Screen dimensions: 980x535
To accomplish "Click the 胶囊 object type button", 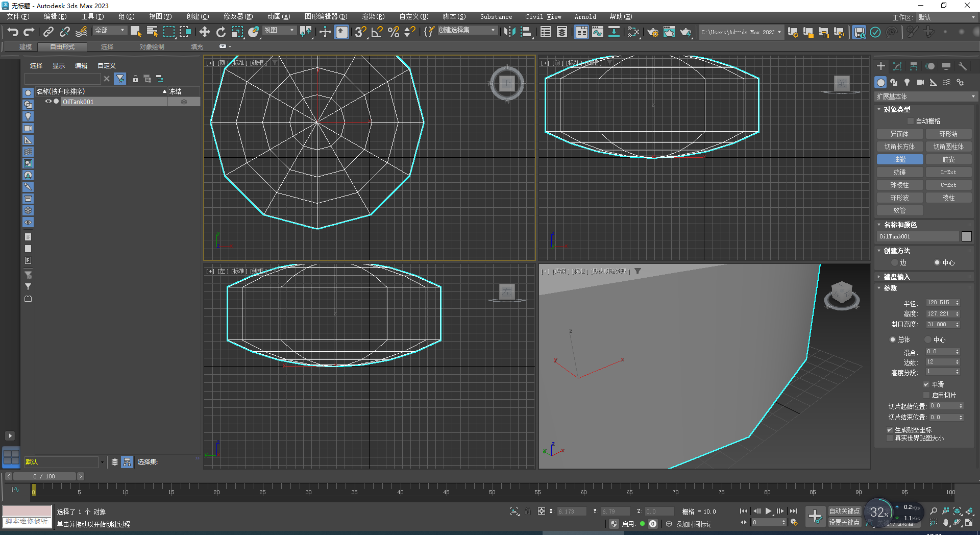I will pyautogui.click(x=948, y=159).
